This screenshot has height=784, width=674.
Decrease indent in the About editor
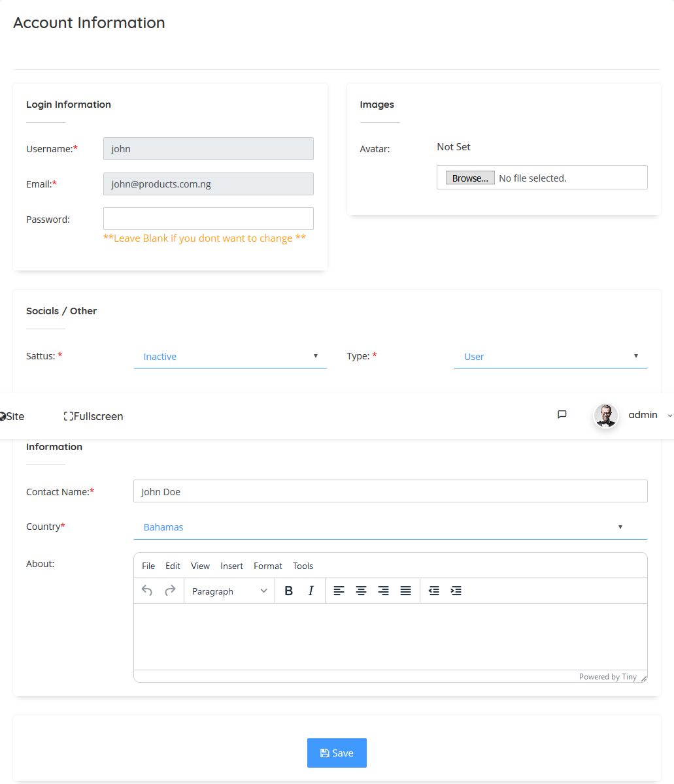(433, 591)
